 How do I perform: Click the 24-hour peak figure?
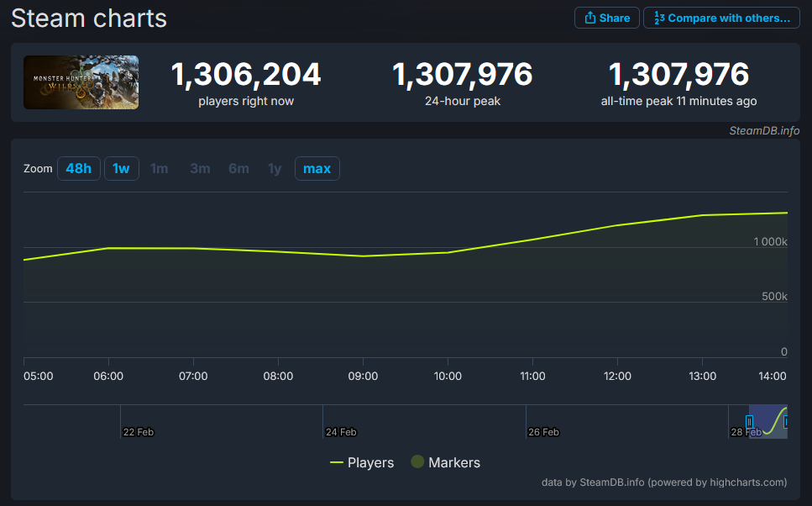coord(463,74)
